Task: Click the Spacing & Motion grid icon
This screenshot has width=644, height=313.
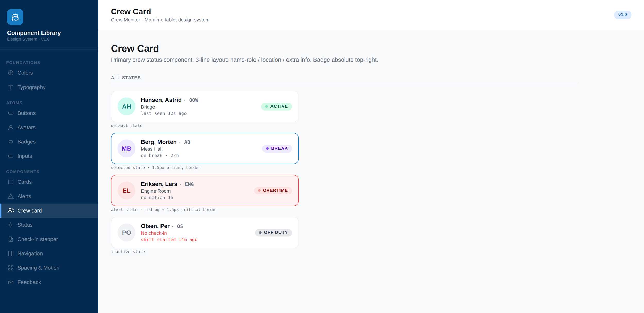Action: click(x=11, y=268)
